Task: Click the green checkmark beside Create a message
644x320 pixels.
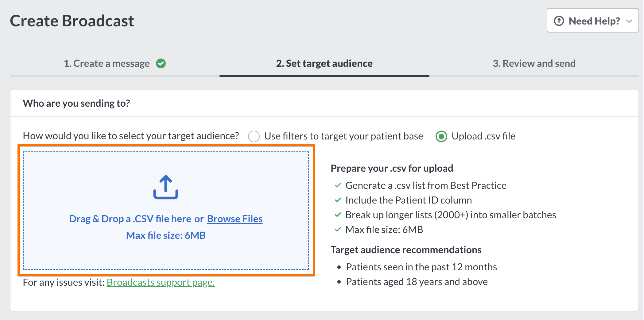Action: coord(161,63)
